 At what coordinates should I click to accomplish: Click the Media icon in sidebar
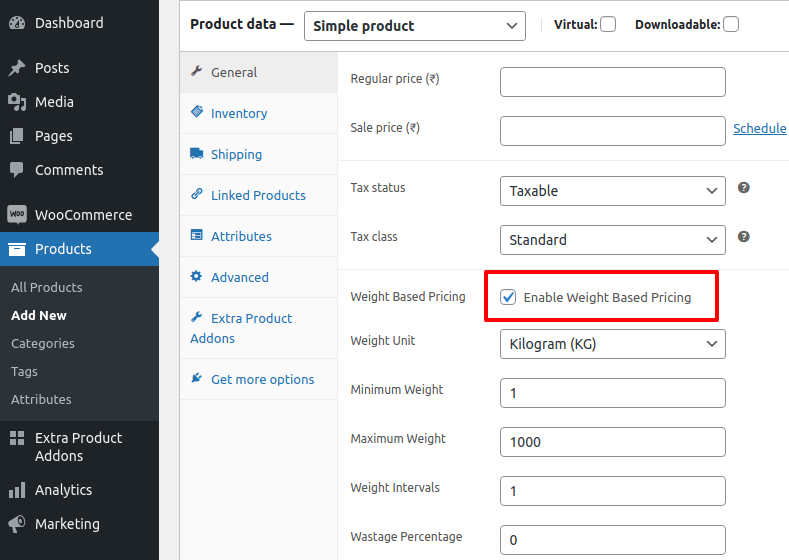coord(17,102)
